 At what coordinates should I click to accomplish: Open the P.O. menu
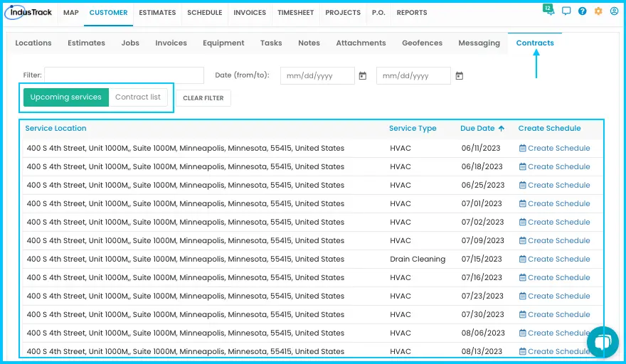378,13
